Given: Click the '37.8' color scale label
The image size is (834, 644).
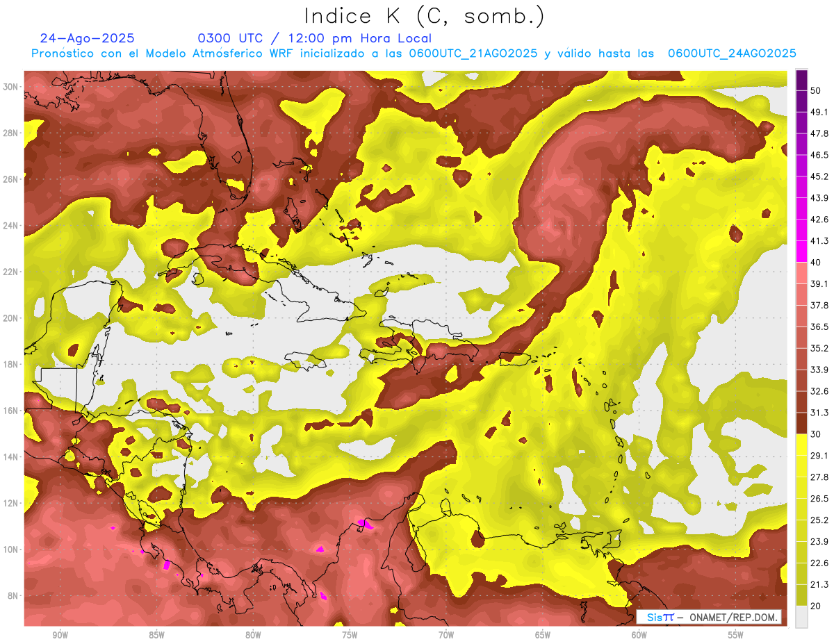Looking at the screenshot, I should click(819, 305).
